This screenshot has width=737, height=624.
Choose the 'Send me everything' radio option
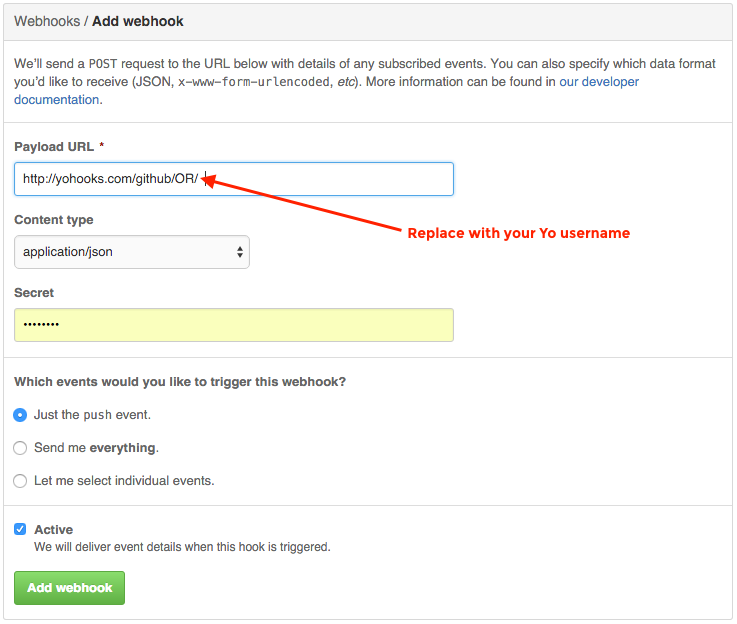point(20,448)
